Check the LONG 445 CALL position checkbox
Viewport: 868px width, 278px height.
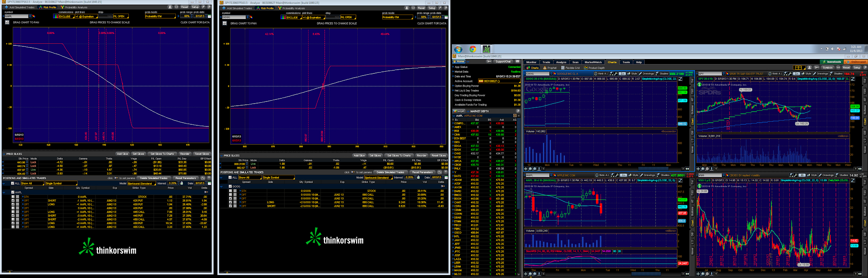coord(13,212)
